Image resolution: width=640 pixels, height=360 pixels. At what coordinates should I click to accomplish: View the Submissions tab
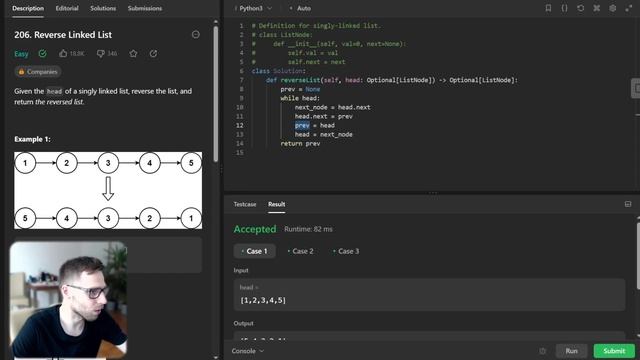click(144, 8)
